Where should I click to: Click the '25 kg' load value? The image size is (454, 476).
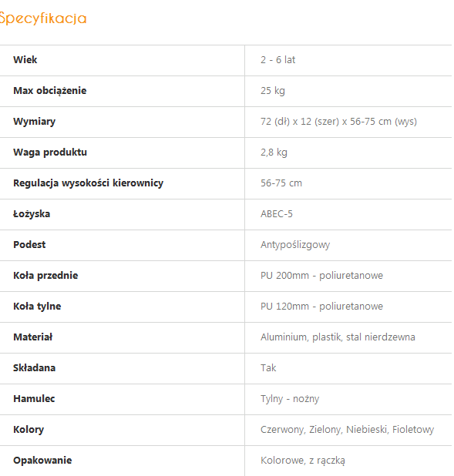[273, 91]
